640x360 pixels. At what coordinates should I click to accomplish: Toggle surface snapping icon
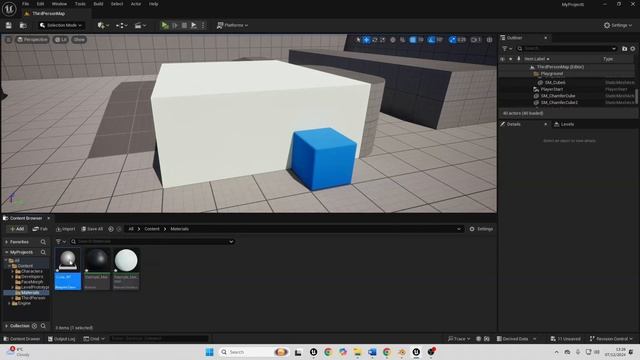pos(402,40)
